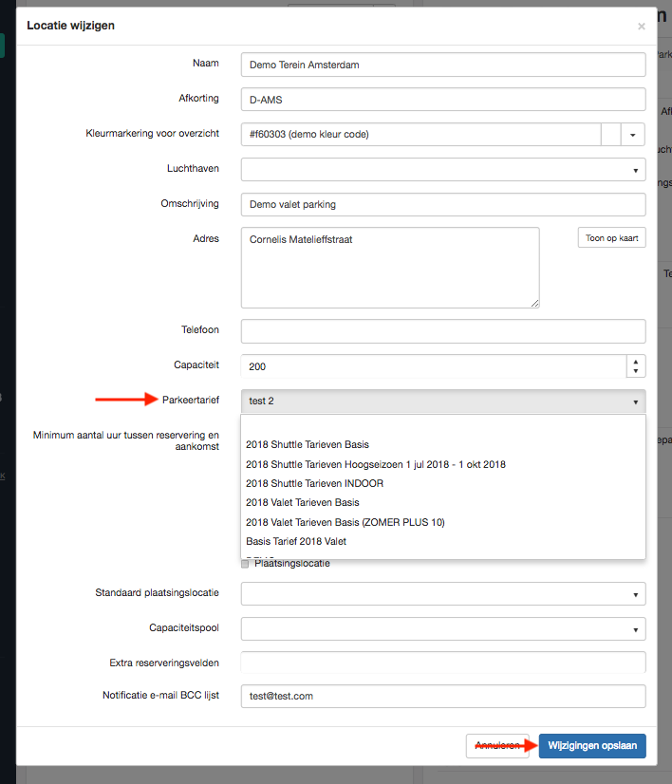
Task: Click the Locatie wijzigen dialog title
Action: [70, 26]
